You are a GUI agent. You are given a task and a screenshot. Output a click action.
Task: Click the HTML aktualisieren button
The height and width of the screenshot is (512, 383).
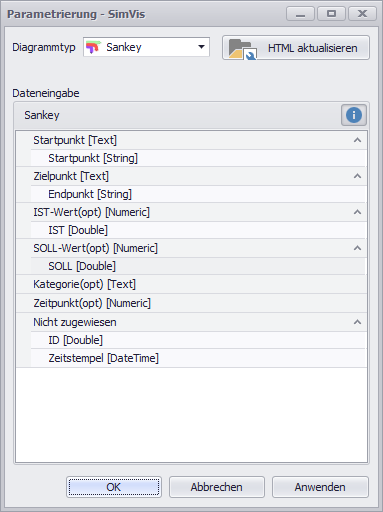pyautogui.click(x=296, y=48)
